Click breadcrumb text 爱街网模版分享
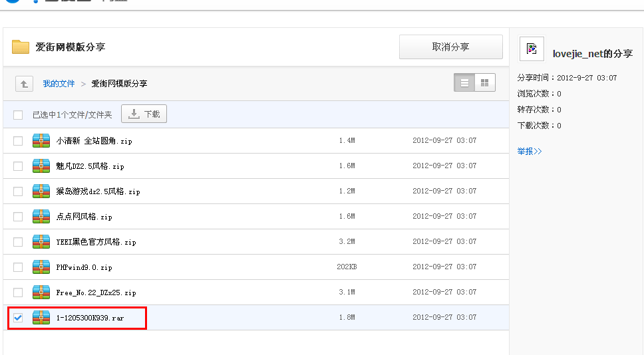 click(x=119, y=84)
